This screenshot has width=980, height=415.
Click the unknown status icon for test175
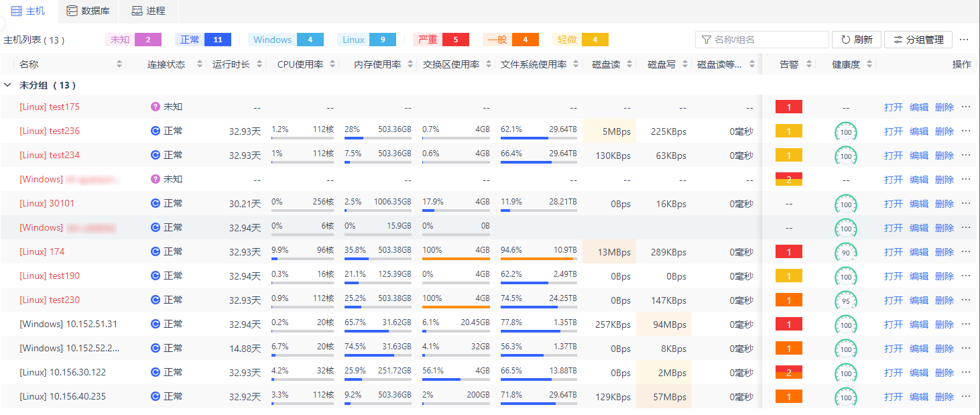click(156, 107)
